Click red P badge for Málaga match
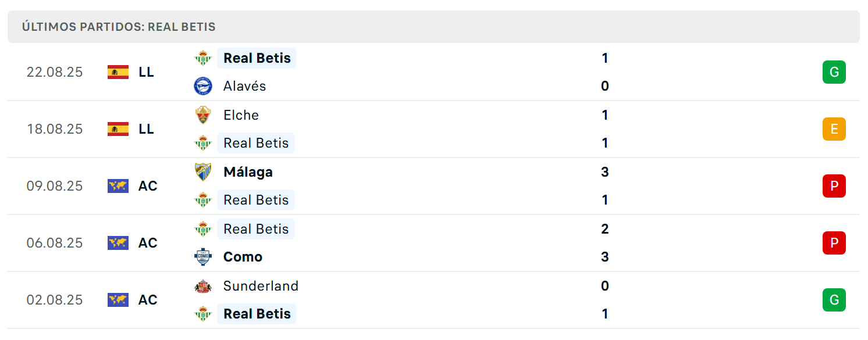Viewport: 868px width, 340px height. coord(834,186)
